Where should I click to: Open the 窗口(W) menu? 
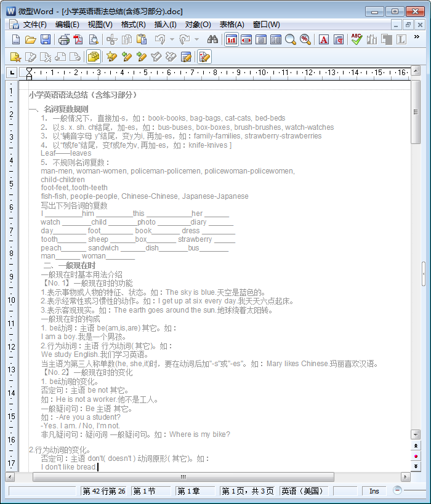coord(267,25)
